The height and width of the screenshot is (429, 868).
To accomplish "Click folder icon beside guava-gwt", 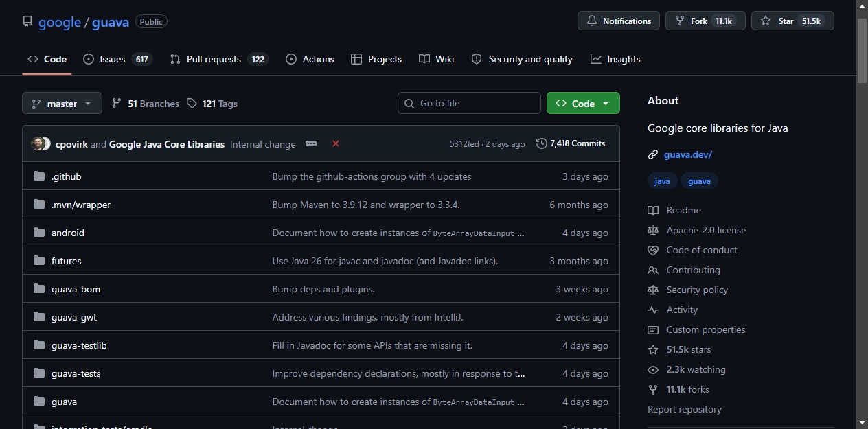I will 39,317.
